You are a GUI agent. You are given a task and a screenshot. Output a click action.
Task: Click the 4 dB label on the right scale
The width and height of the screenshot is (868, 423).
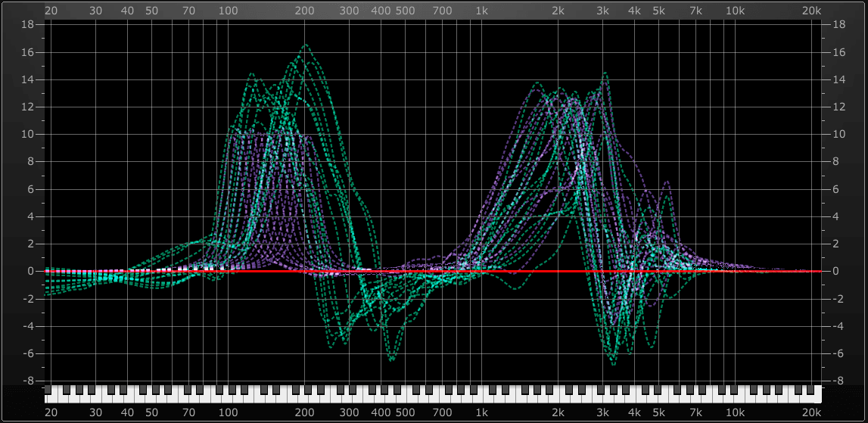coord(835,216)
